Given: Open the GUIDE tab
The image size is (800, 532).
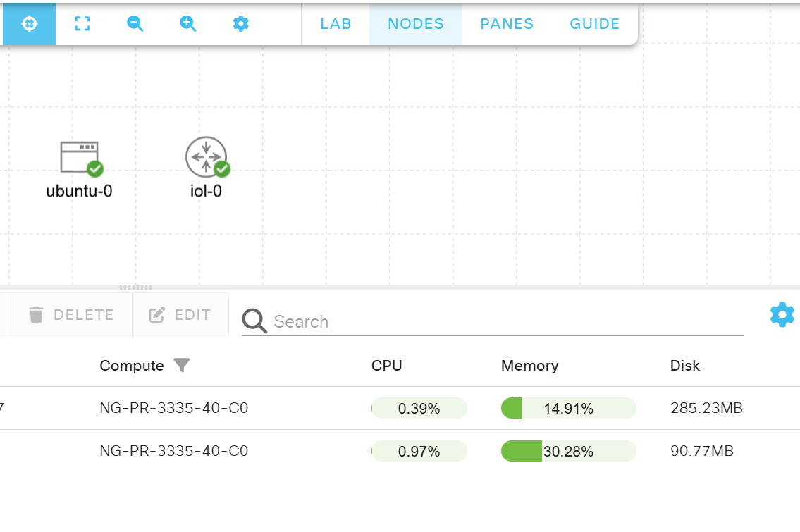Looking at the screenshot, I should pos(594,24).
